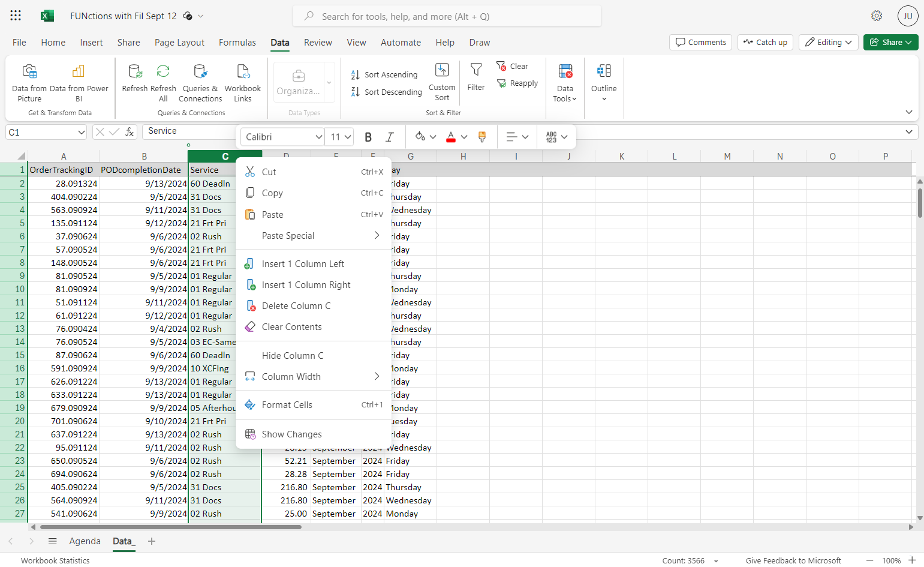
Task: Click the save status cloud icon
Action: [188, 16]
